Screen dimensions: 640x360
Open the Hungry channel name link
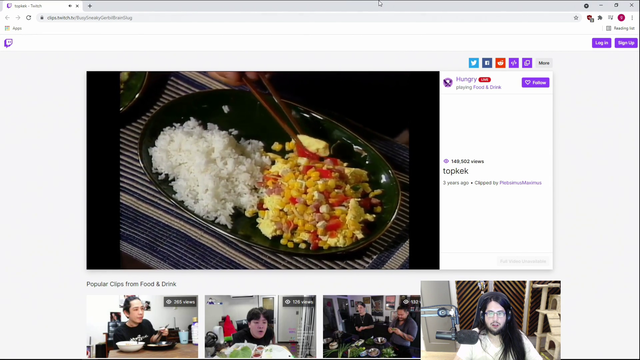click(x=466, y=79)
